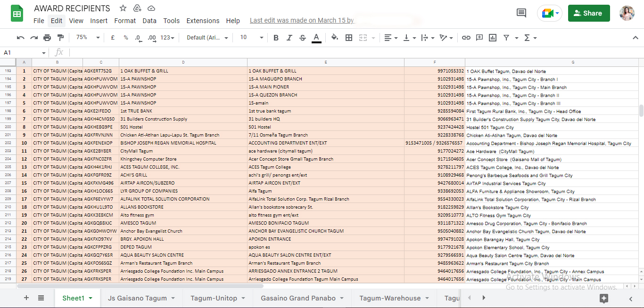644x308 pixels.
Task: Open the text color picker
Action: click(316, 38)
